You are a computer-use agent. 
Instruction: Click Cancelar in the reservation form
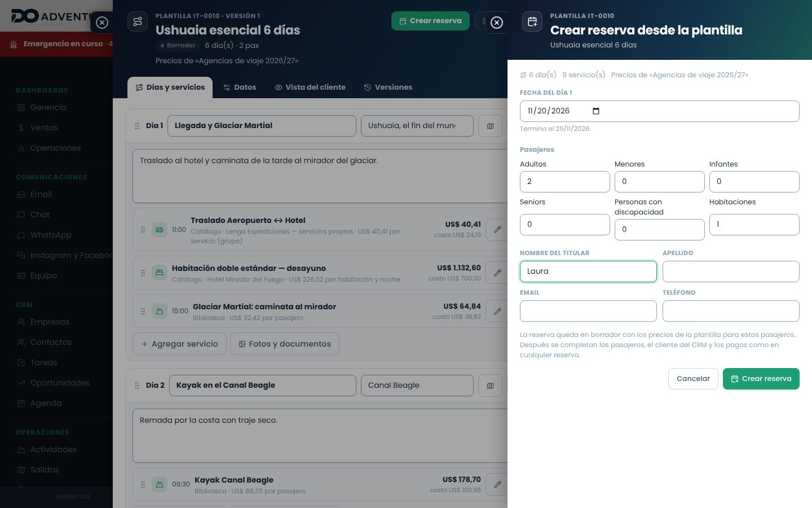[x=693, y=379]
